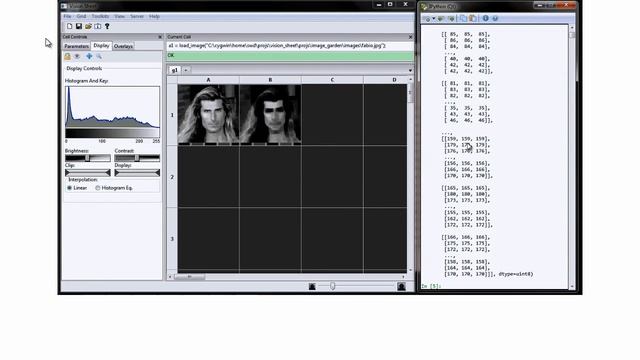Click the large portrait zoom-in icon

coord(401,287)
